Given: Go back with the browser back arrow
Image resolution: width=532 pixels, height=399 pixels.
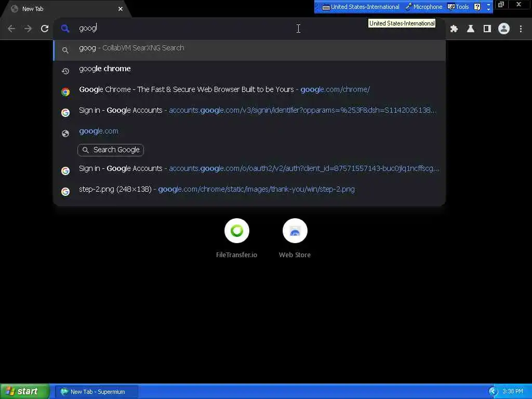Looking at the screenshot, I should (x=11, y=29).
